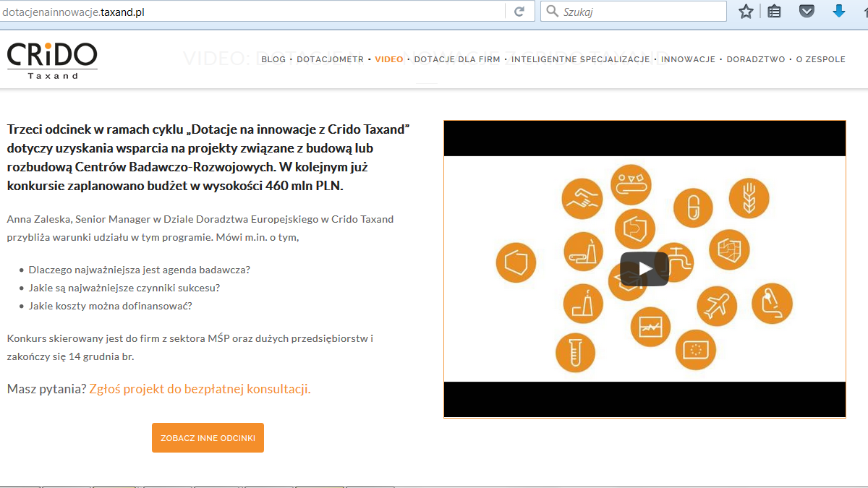
Task: Save the page to Pocket
Action: click(x=807, y=12)
